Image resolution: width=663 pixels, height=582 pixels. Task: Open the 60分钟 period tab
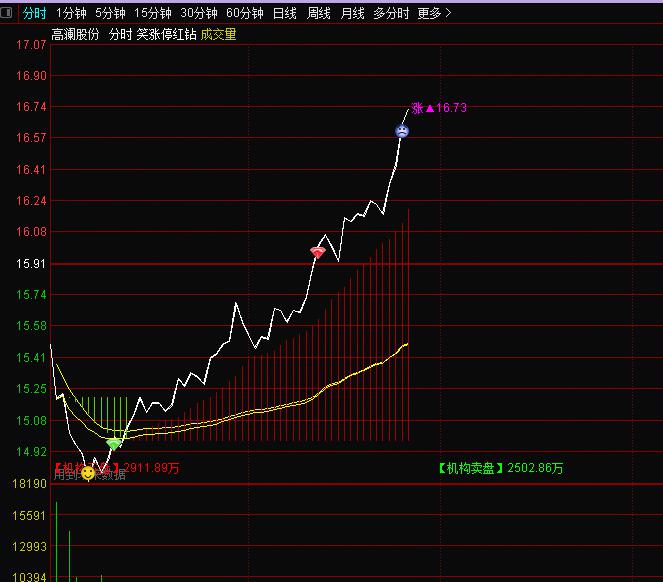(244, 14)
